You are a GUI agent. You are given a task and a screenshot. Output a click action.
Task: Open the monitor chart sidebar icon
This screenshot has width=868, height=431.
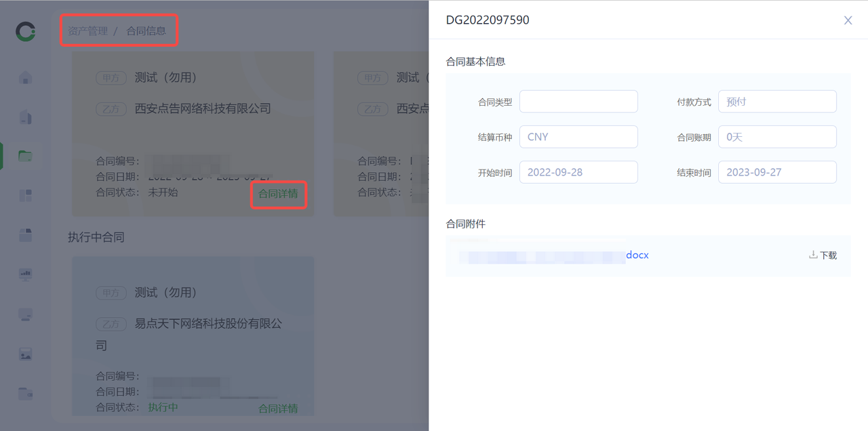[26, 274]
